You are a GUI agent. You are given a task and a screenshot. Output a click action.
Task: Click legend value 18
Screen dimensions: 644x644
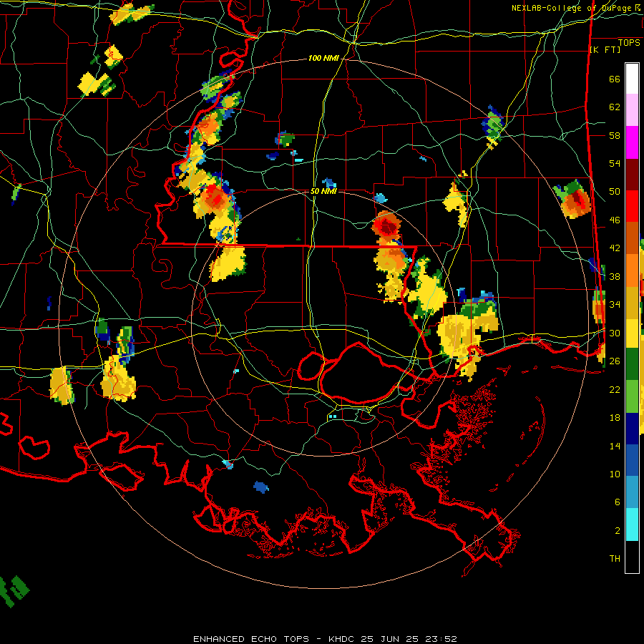[615, 418]
